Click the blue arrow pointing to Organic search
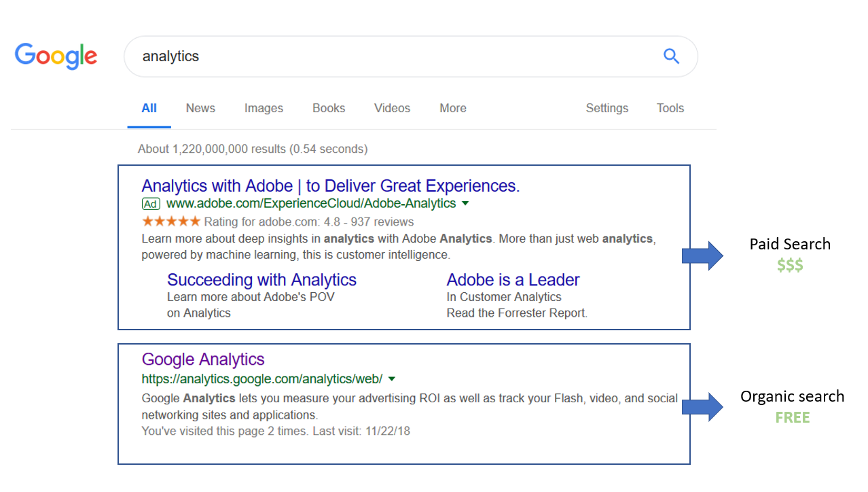The height and width of the screenshot is (492, 868). 703,407
